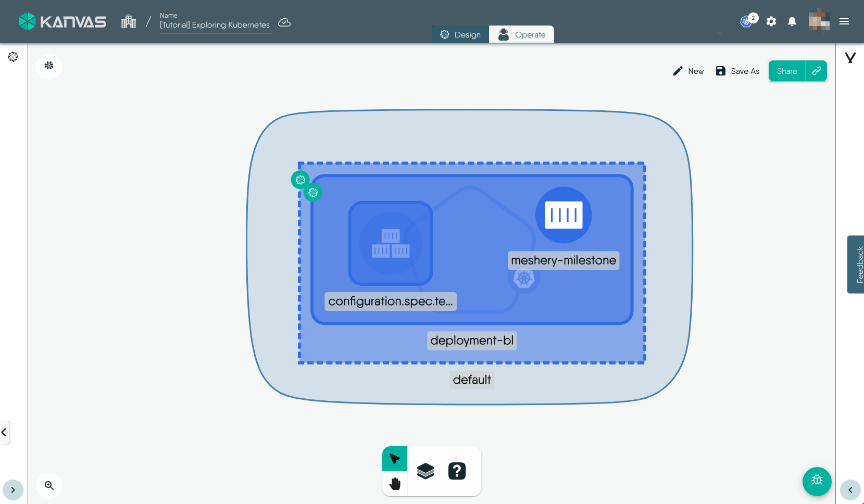864x504 pixels.
Task: Open the layers panel
Action: [425, 471]
